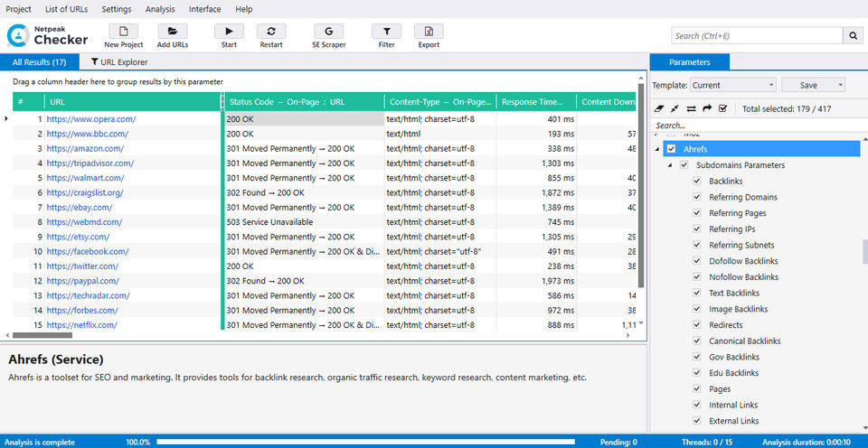Click the New Project icon

tap(124, 31)
